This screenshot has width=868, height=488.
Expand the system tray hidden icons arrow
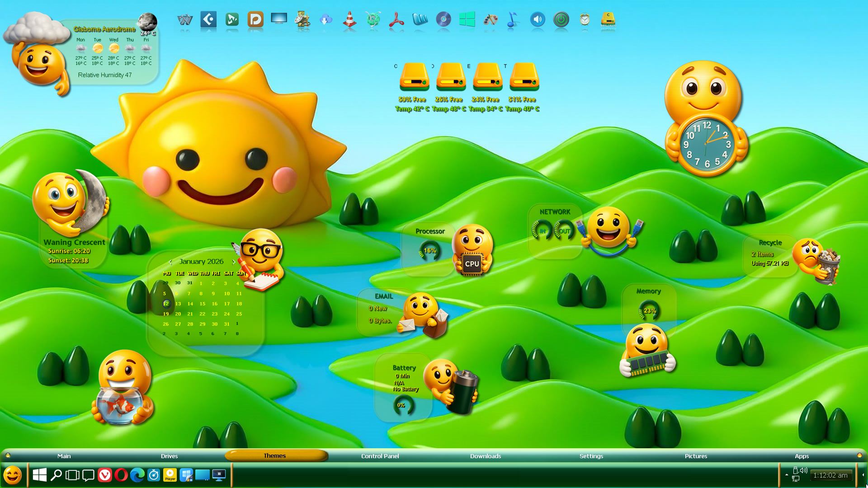787,474
